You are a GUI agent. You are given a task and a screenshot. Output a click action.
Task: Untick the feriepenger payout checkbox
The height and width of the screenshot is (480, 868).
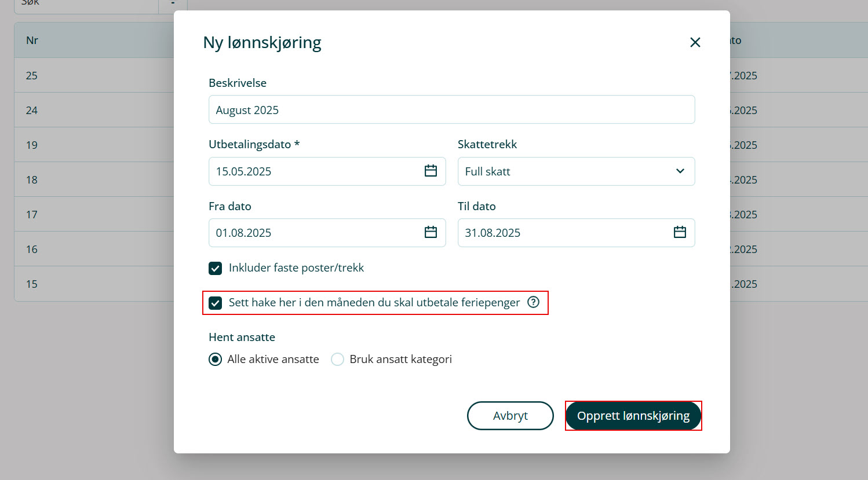(215, 303)
